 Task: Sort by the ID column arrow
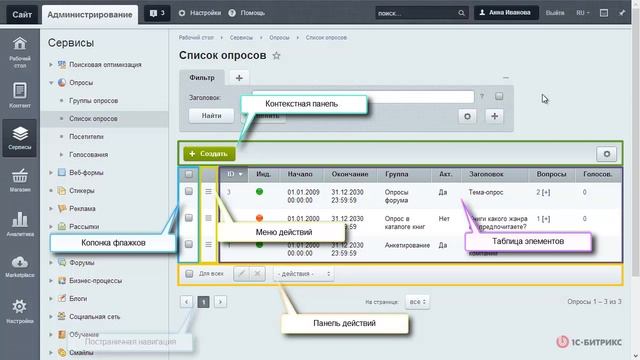(x=240, y=174)
